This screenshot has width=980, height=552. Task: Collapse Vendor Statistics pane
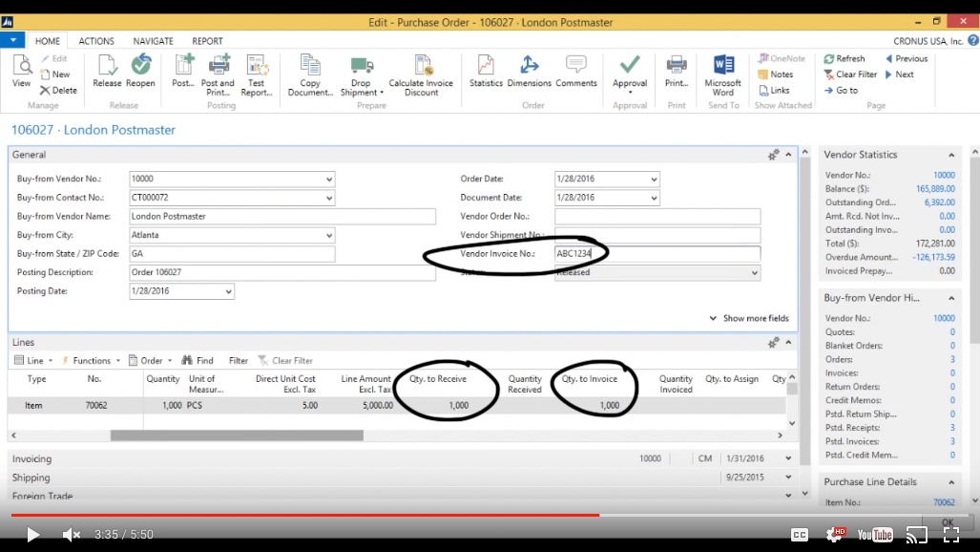[951, 155]
